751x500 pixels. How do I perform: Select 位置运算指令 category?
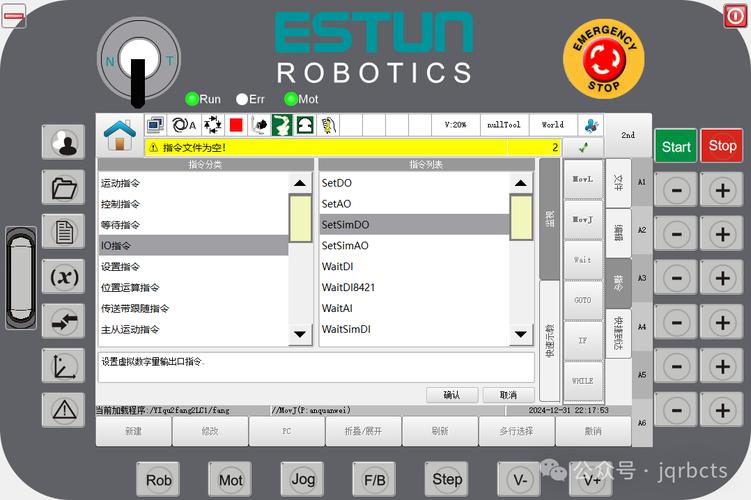(x=193, y=287)
